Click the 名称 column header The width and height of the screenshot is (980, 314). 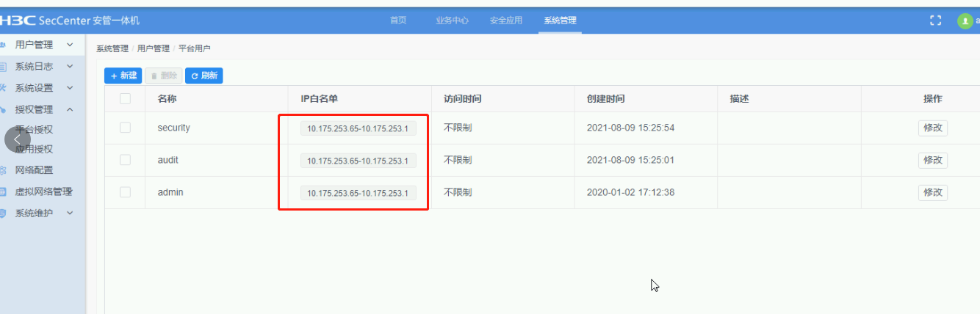167,99
